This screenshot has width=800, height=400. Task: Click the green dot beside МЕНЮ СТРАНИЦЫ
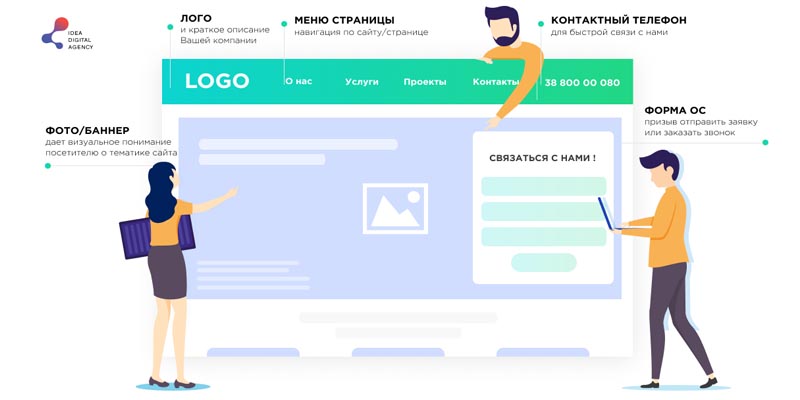tap(284, 24)
